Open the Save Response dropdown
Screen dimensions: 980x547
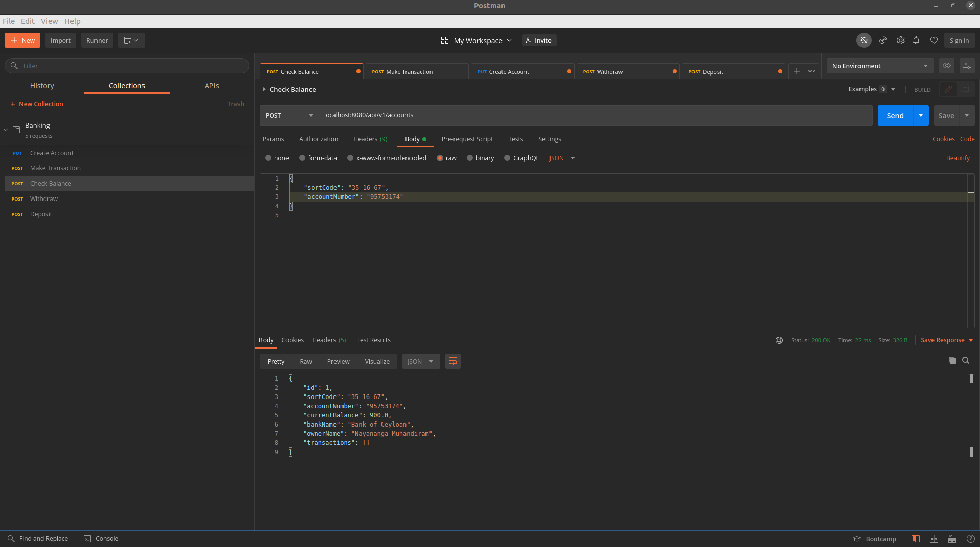click(x=947, y=340)
